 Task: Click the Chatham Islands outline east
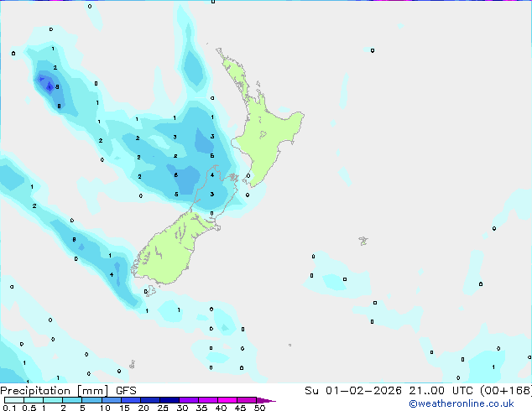pos(363,241)
